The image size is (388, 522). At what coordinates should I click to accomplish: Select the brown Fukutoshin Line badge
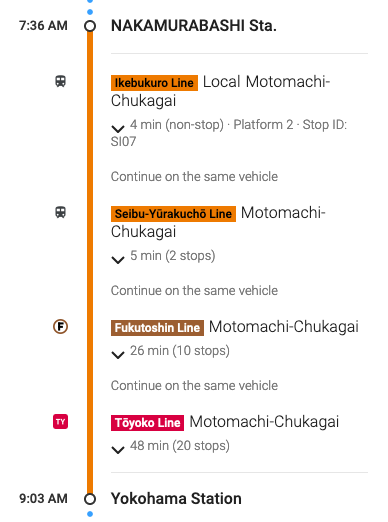[x=157, y=328]
